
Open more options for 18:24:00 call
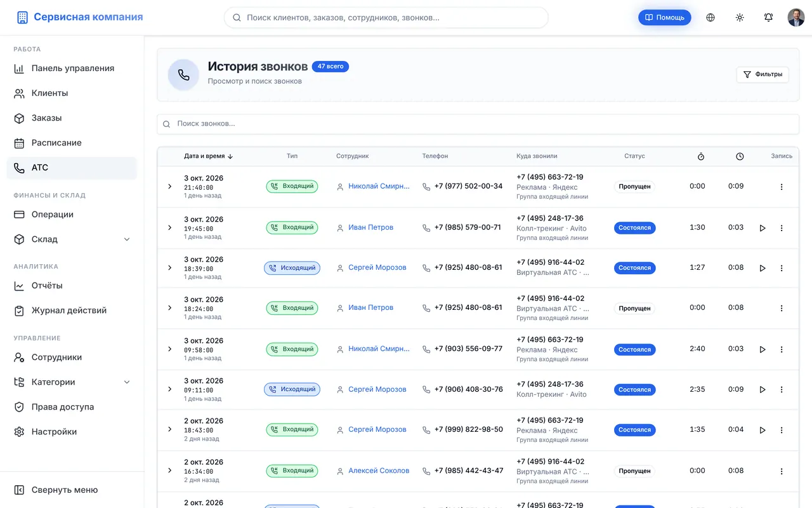coord(782,308)
